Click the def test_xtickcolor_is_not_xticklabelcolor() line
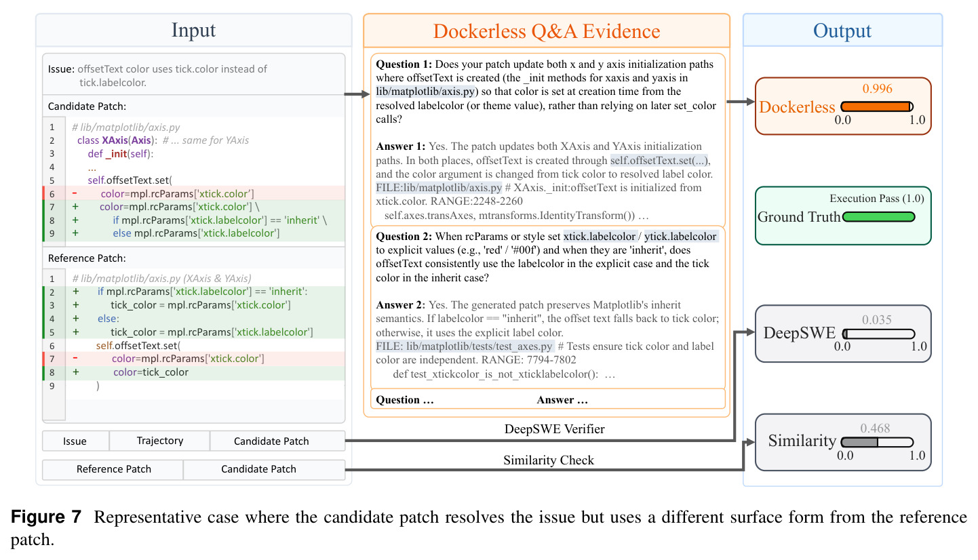This screenshot has height=560, width=978. pyautogui.click(x=505, y=374)
